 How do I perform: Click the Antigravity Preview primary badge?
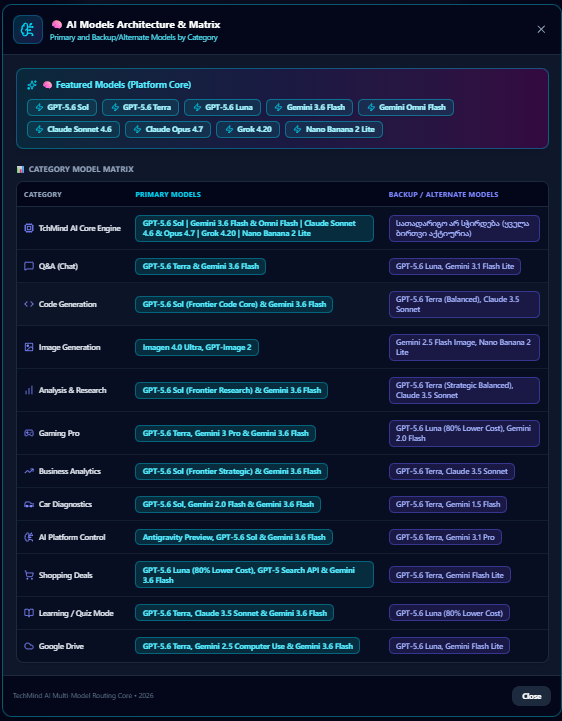pyautogui.click(x=234, y=537)
